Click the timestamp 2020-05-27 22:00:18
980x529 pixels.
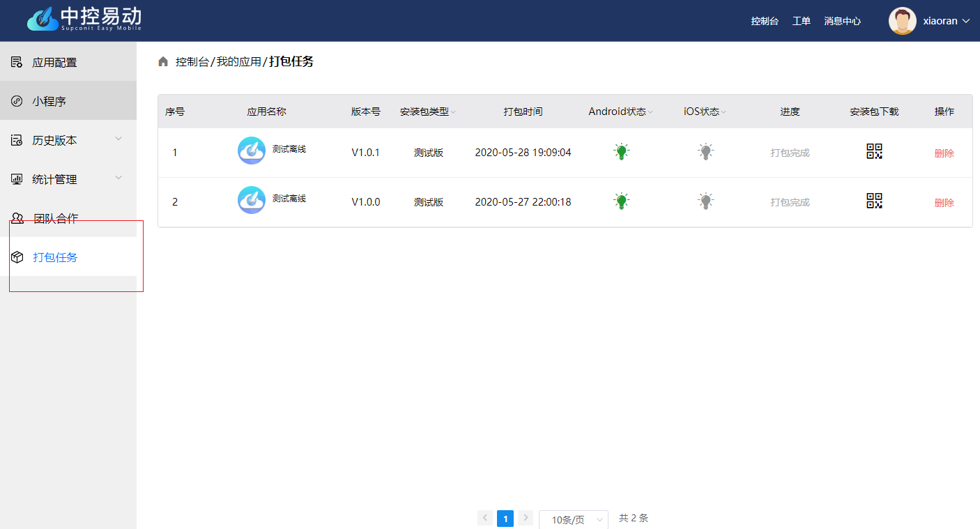point(523,202)
